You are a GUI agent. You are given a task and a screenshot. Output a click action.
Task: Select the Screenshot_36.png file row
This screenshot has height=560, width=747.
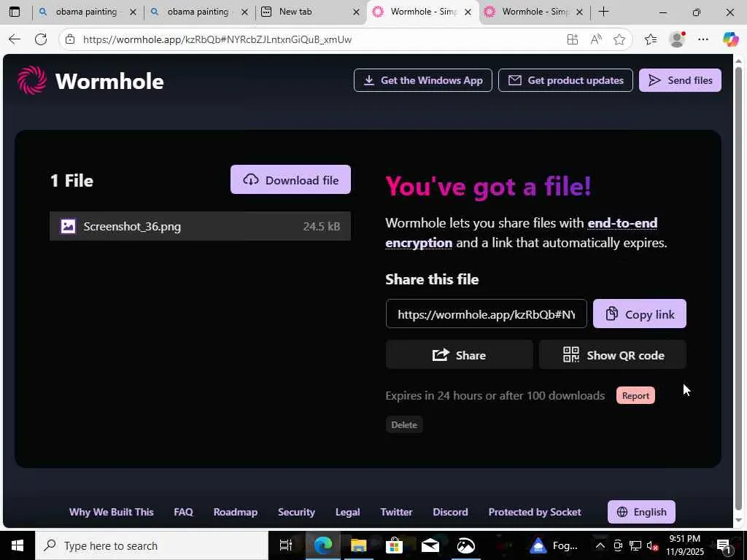(200, 226)
